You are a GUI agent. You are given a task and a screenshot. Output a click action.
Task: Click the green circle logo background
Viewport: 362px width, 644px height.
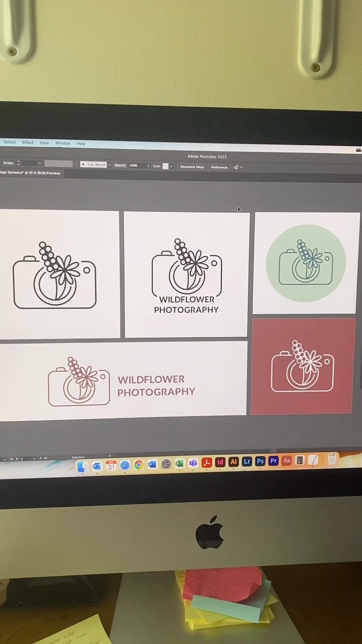(306, 263)
